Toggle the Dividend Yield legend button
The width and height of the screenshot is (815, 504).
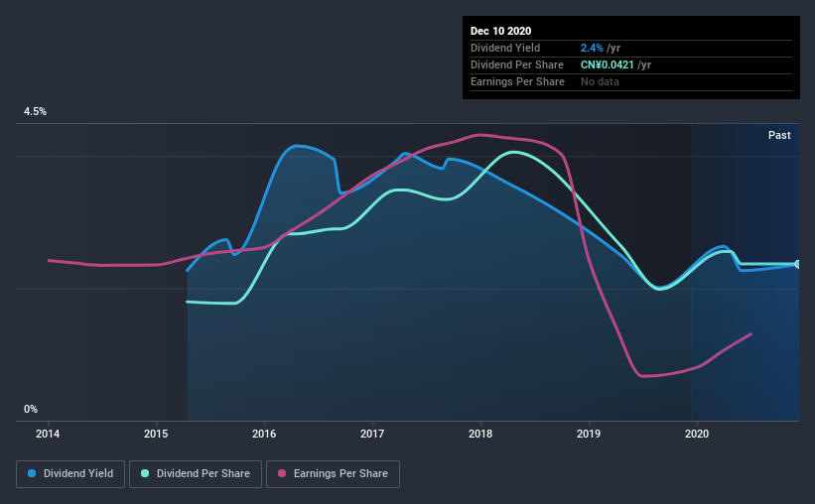(x=70, y=474)
